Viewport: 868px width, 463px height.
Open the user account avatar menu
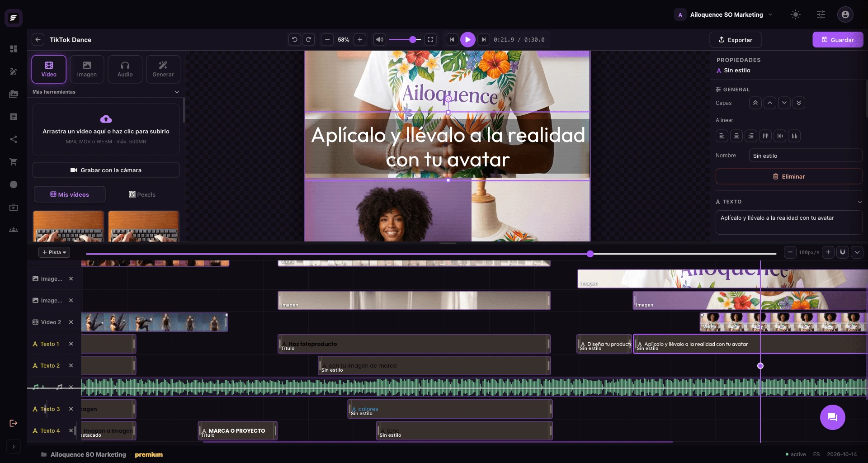pyautogui.click(x=845, y=14)
